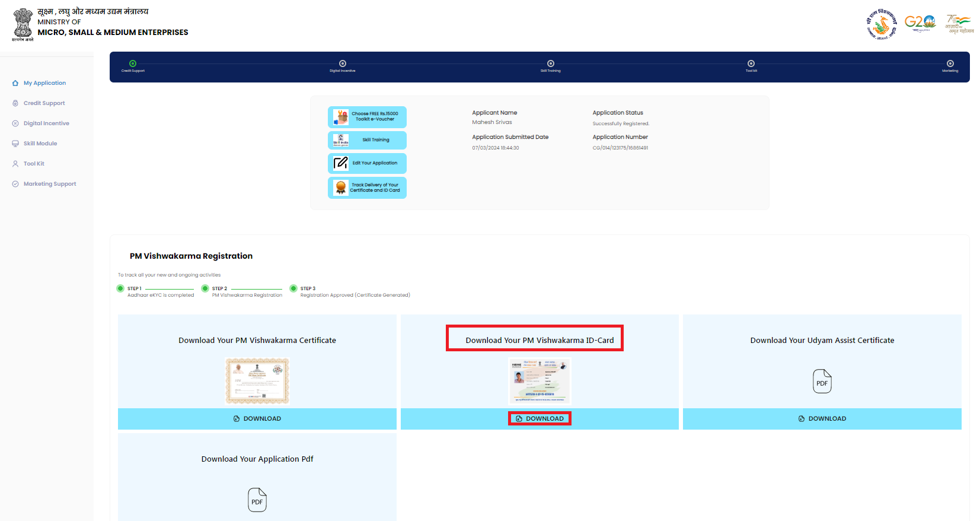
Task: Click the date '07/03/2024 18:44:30'
Action: click(496, 148)
